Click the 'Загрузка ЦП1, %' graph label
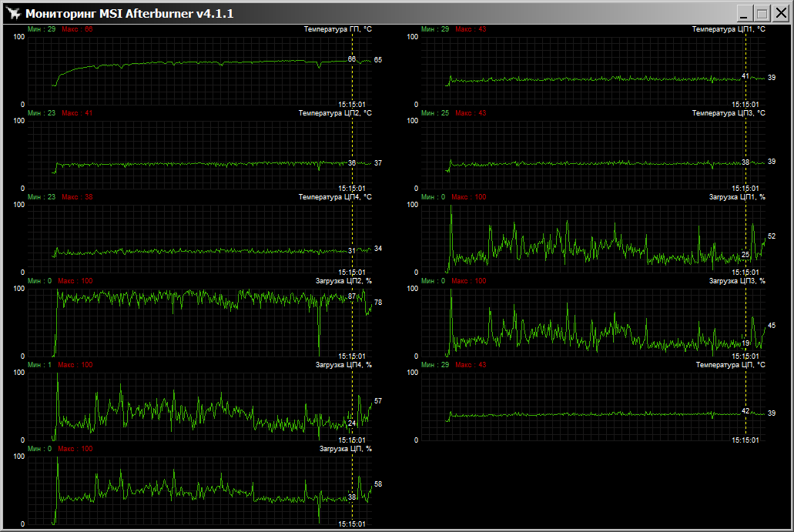Screen dimensions: 794x532 [x=736, y=197]
